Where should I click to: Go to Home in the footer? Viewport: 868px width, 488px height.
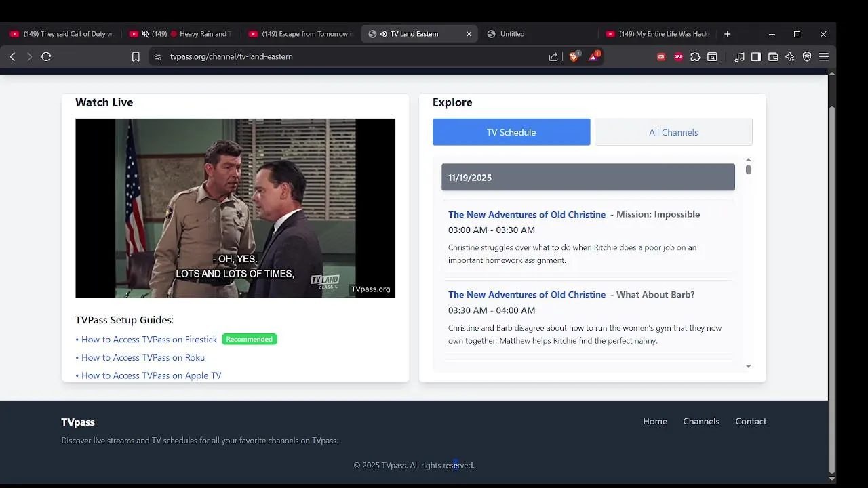[x=655, y=422]
